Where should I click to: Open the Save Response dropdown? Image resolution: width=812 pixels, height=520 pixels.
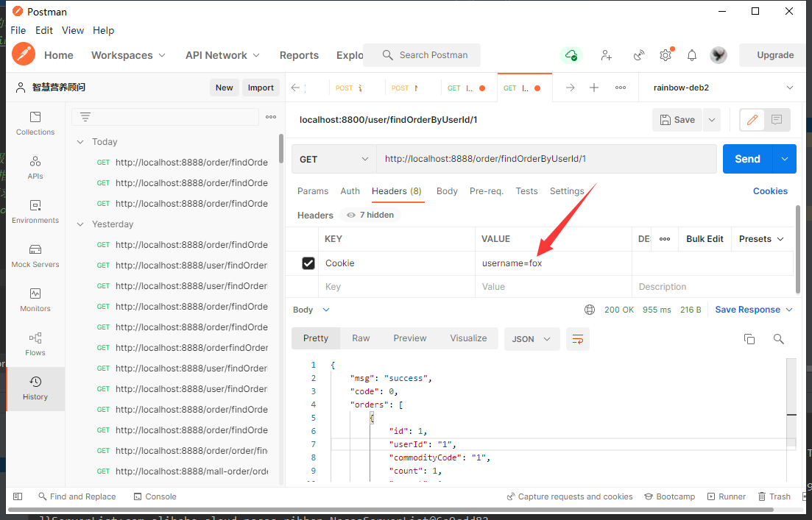(x=754, y=310)
